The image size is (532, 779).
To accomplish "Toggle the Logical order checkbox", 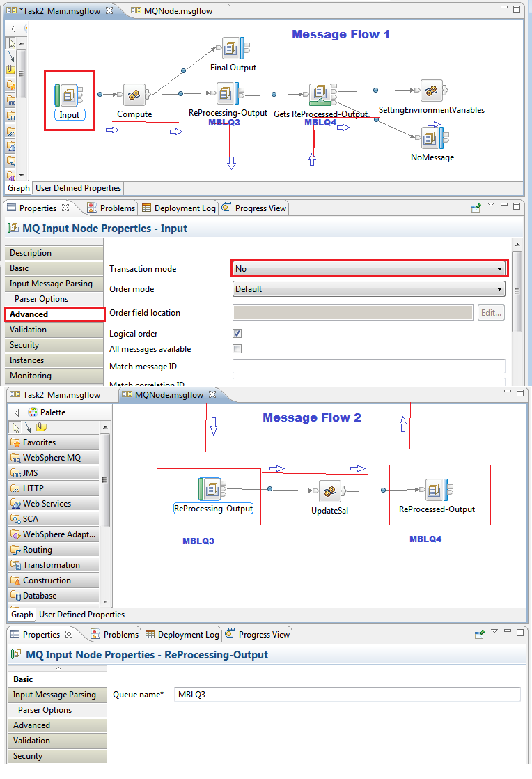I will [x=237, y=333].
